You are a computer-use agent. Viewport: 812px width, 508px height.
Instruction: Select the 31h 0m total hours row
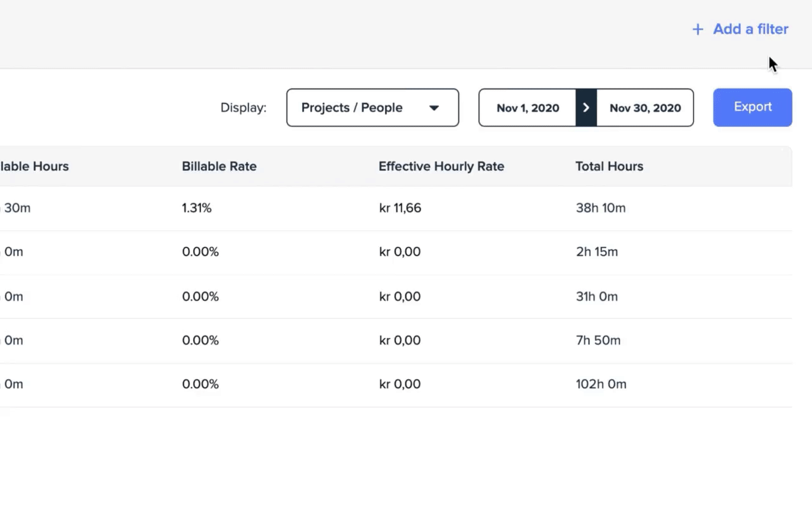596,297
